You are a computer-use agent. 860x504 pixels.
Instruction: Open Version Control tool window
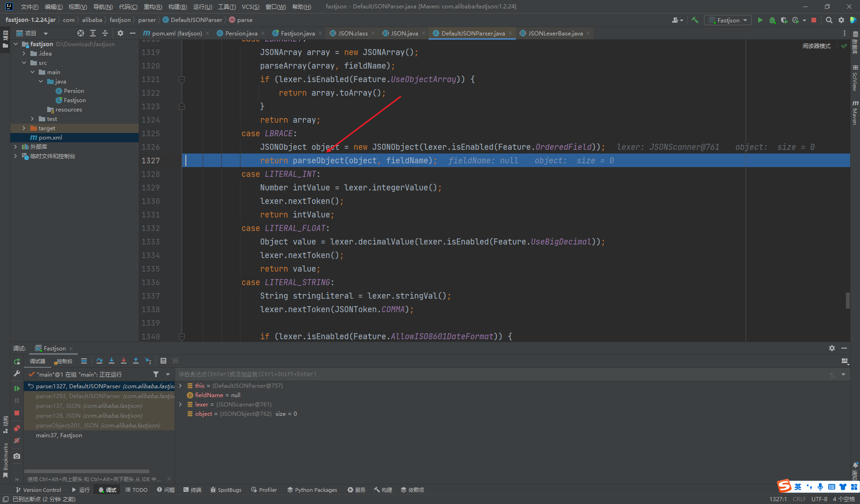point(38,490)
